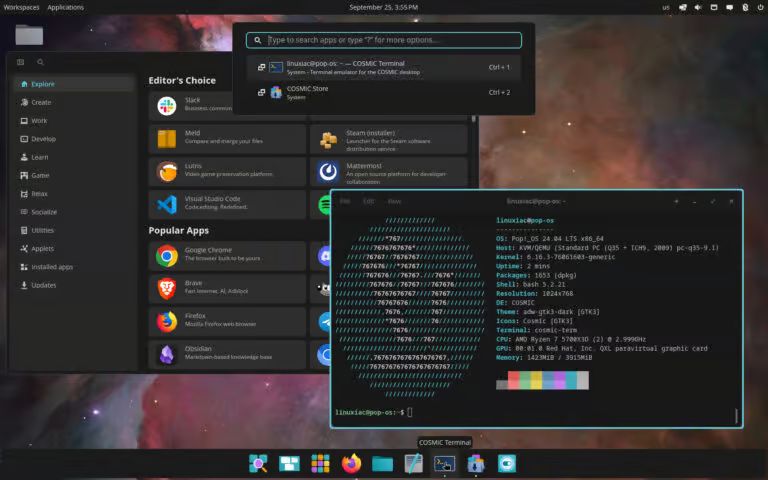Open Workspaces in the top panel

pos(21,7)
